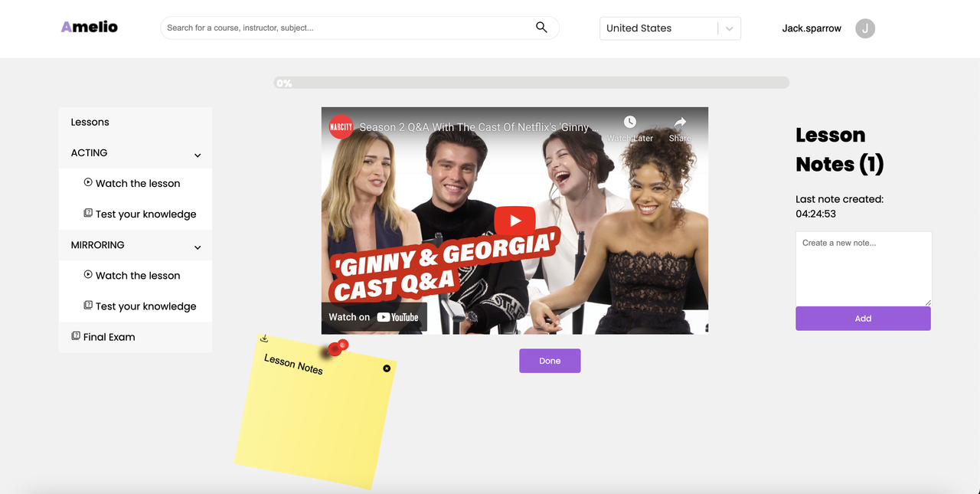Click the last note time 04:24:53

[x=815, y=214]
